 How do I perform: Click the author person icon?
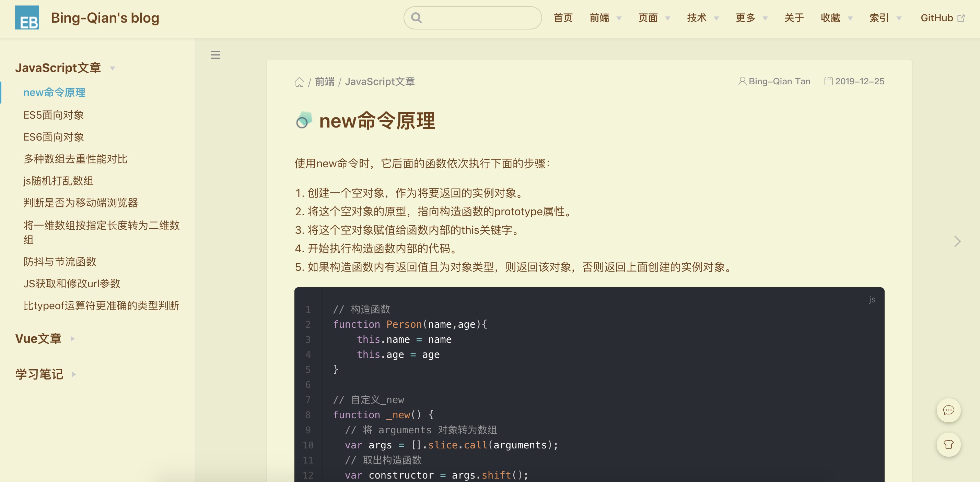742,81
